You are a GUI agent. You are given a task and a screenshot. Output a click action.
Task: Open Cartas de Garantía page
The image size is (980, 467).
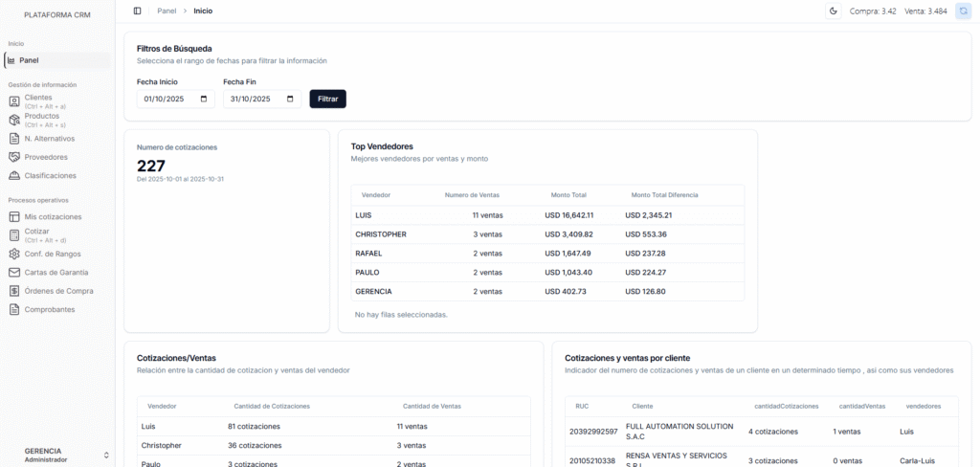coord(57,273)
